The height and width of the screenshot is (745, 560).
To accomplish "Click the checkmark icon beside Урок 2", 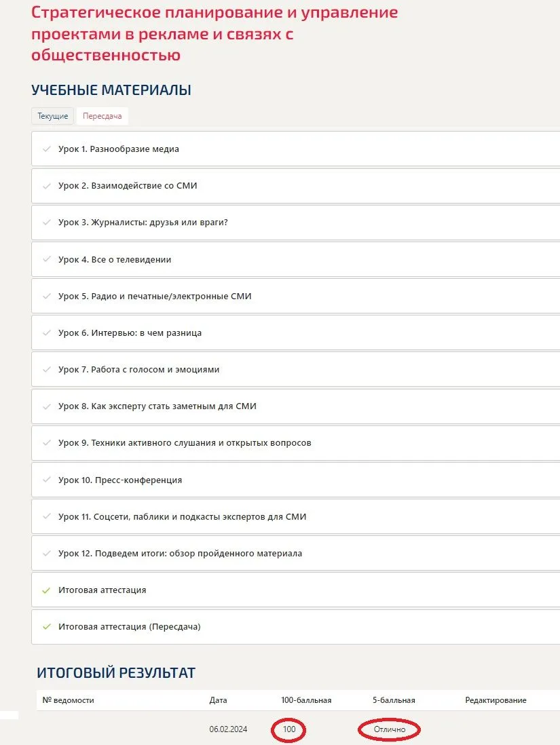I will (x=47, y=186).
